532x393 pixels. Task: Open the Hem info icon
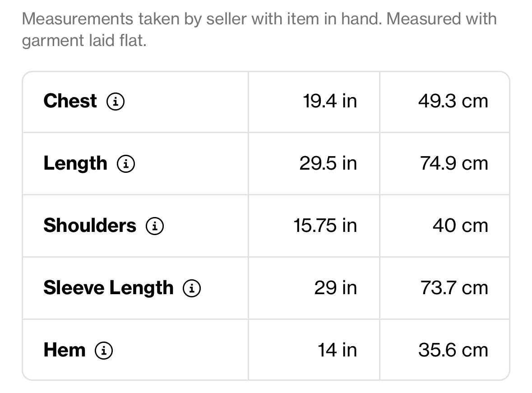coord(104,351)
